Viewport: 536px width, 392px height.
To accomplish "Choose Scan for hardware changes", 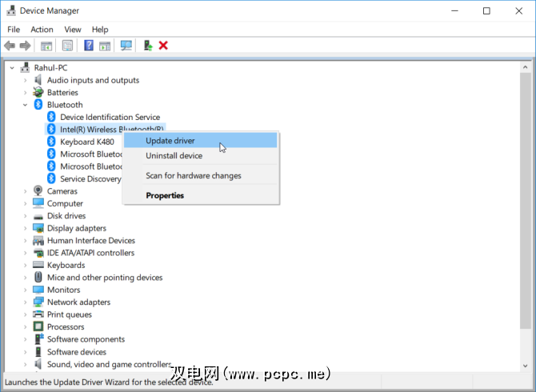I will tap(200, 175).
